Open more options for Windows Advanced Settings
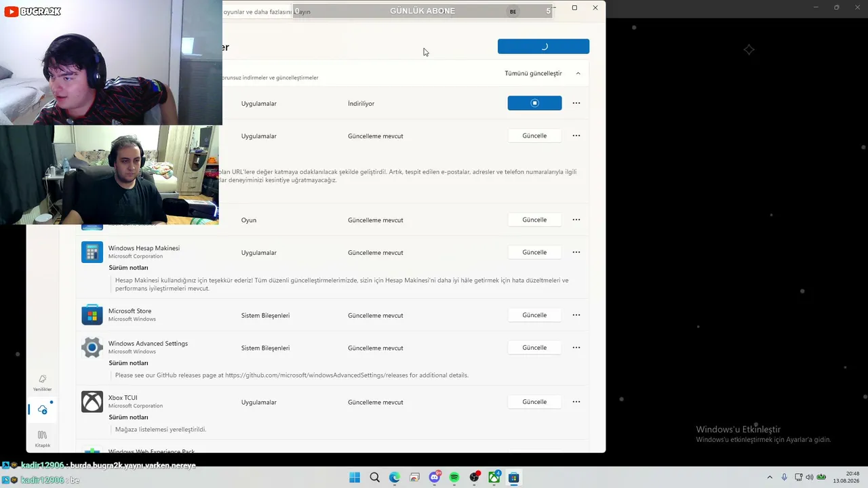 pyautogui.click(x=576, y=348)
